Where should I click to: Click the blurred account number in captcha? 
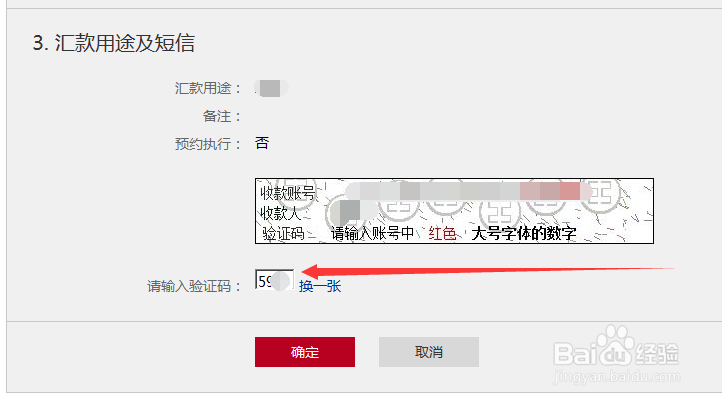469,191
